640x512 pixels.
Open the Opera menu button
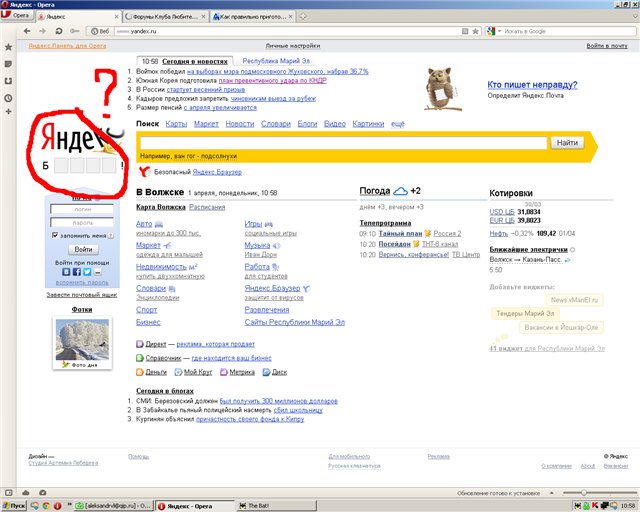[17, 17]
